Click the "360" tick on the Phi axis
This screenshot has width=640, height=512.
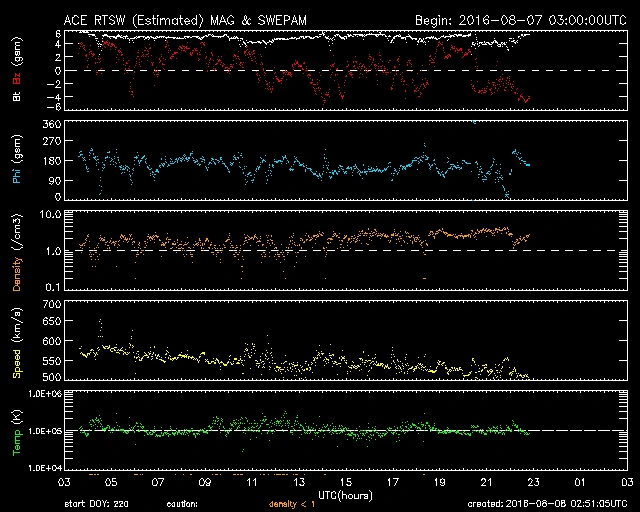point(52,125)
